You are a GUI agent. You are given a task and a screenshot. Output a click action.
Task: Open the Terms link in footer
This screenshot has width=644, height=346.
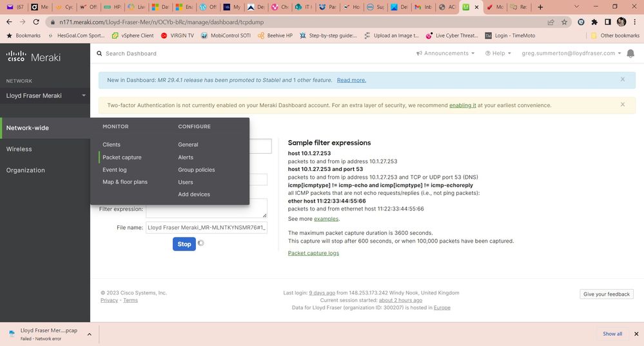[130, 300]
